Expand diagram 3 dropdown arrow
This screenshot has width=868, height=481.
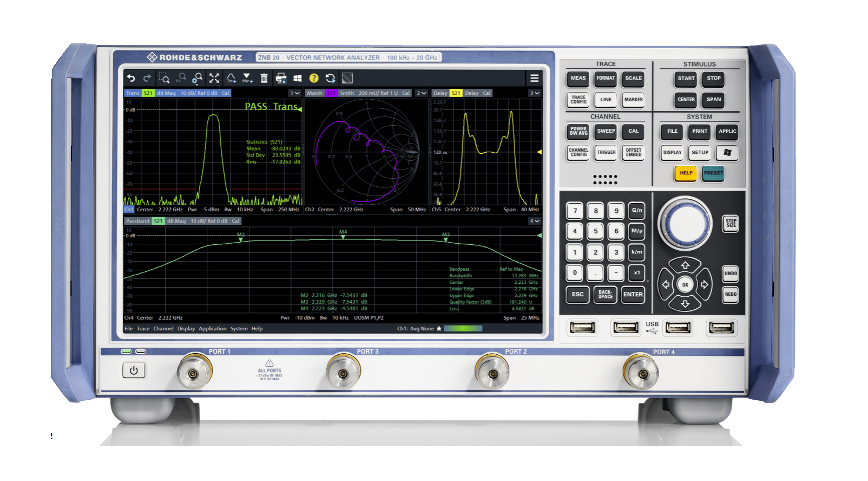[x=535, y=93]
